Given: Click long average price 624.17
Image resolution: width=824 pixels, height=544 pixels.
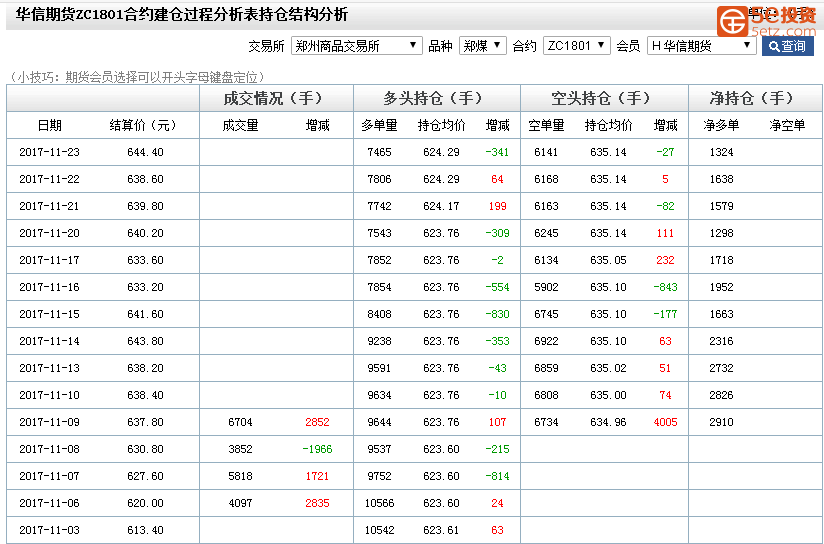Looking at the screenshot, I should (x=441, y=206).
